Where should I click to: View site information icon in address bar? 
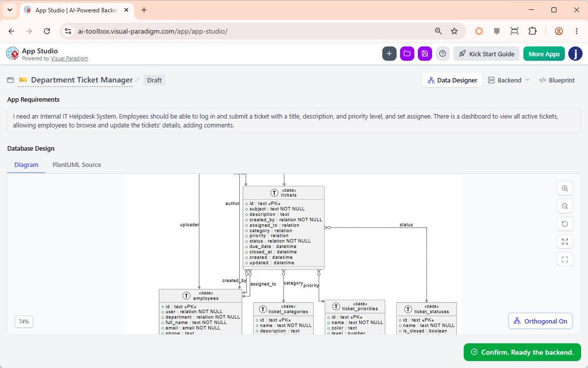click(x=68, y=31)
